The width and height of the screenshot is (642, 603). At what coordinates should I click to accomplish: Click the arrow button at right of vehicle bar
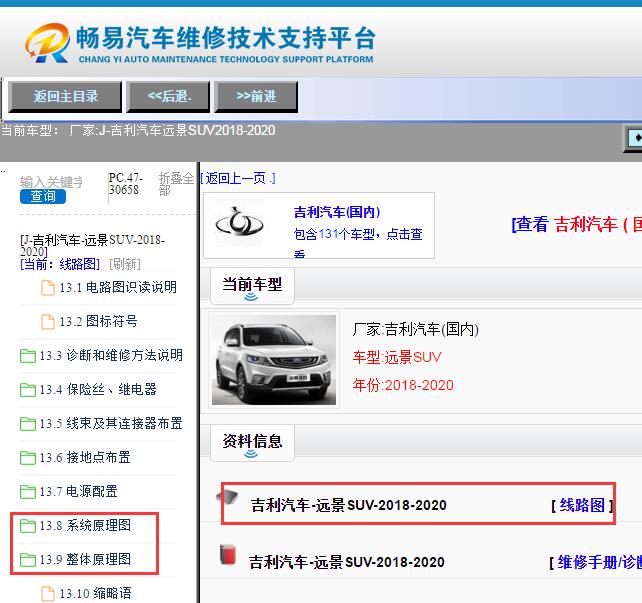(x=634, y=138)
